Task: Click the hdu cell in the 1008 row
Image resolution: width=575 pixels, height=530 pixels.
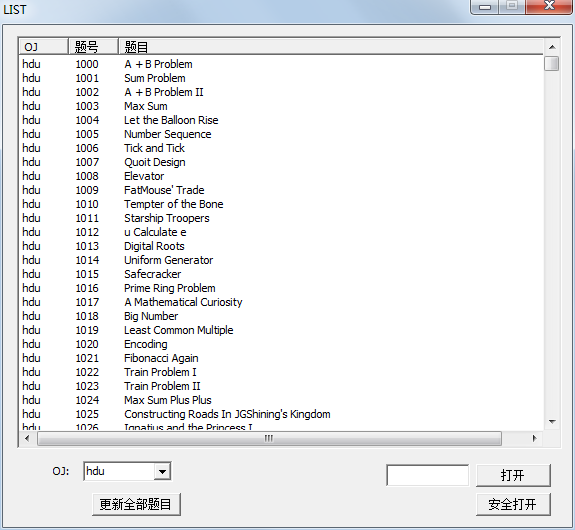Action: click(x=32, y=176)
